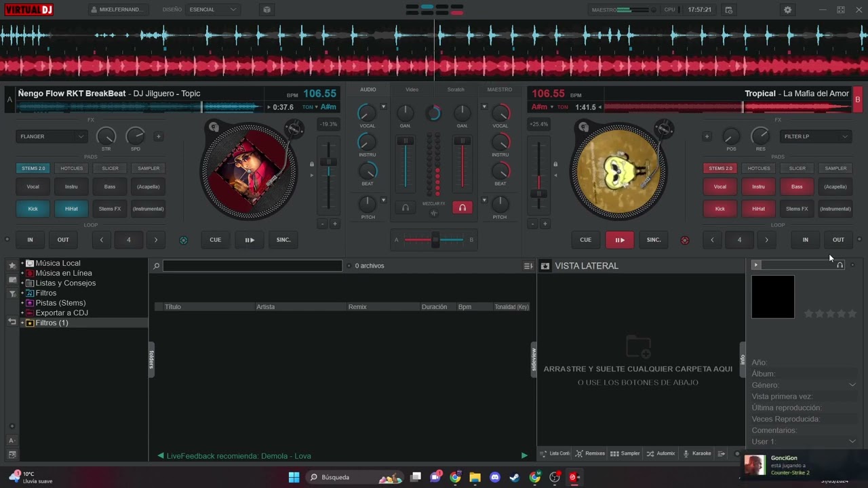Viewport: 868px width, 488px height.
Task: Switch mixer to the Maestro tab
Action: (x=500, y=89)
